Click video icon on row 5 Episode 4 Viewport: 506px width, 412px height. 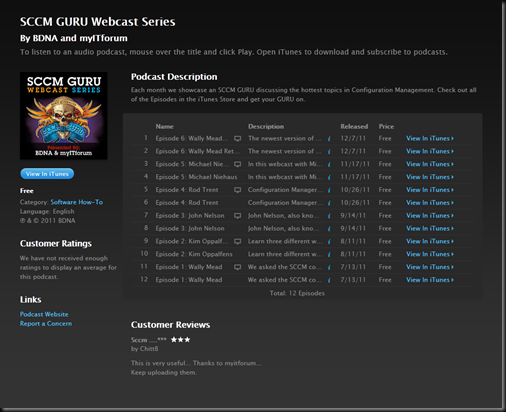pos(237,190)
